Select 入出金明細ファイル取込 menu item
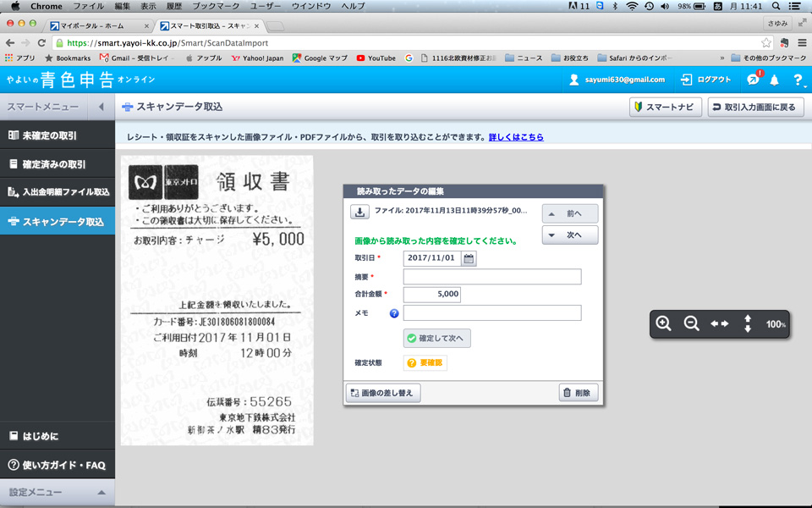Screen dimensions: 812x508 click(x=57, y=192)
